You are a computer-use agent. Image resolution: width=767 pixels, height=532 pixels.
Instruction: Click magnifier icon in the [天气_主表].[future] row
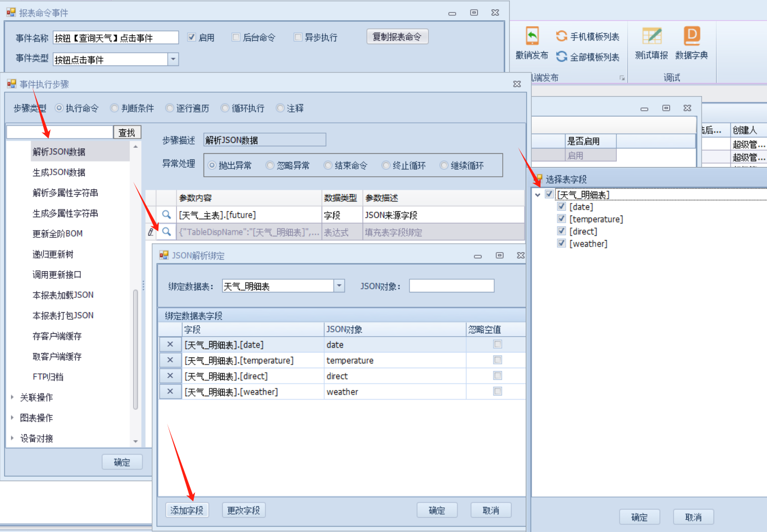tap(167, 215)
